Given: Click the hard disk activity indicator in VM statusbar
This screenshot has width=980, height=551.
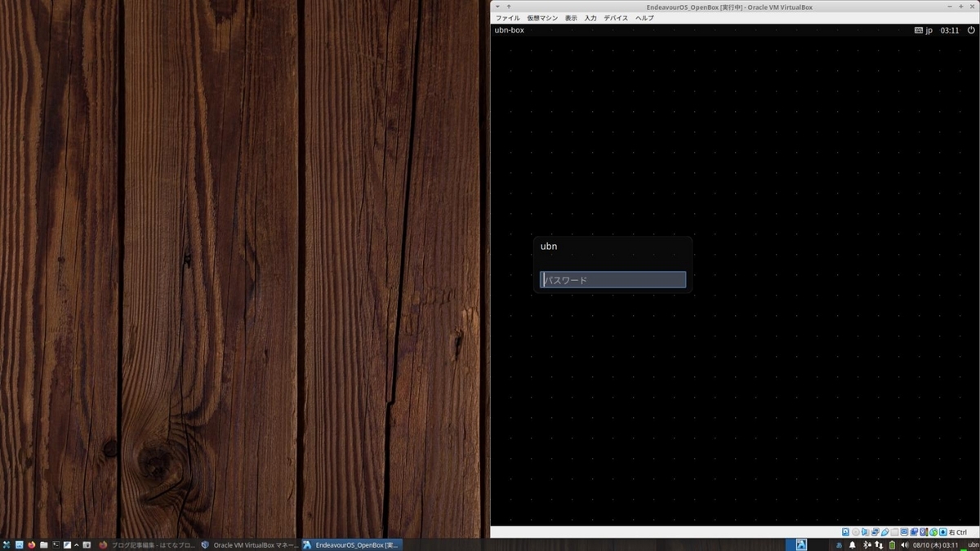Looking at the screenshot, I should [x=845, y=532].
